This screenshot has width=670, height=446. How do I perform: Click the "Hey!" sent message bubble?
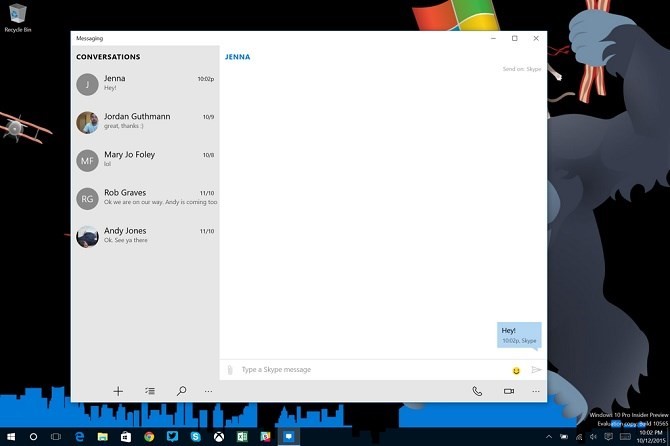click(519, 334)
